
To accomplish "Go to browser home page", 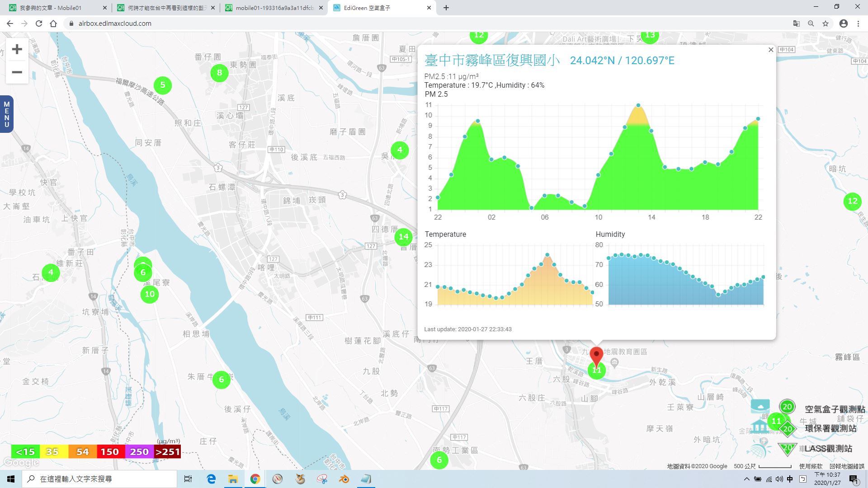I will point(53,23).
